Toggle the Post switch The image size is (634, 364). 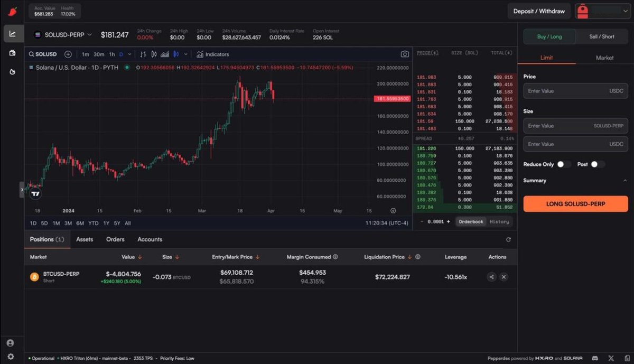pos(598,164)
